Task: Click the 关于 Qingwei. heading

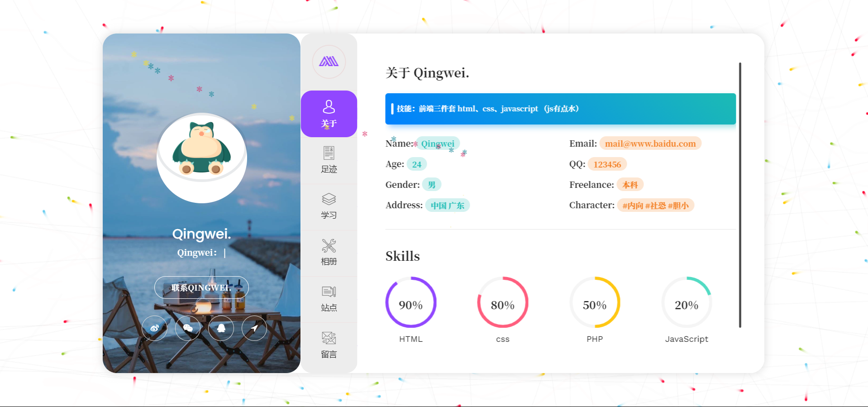Action: (x=427, y=73)
